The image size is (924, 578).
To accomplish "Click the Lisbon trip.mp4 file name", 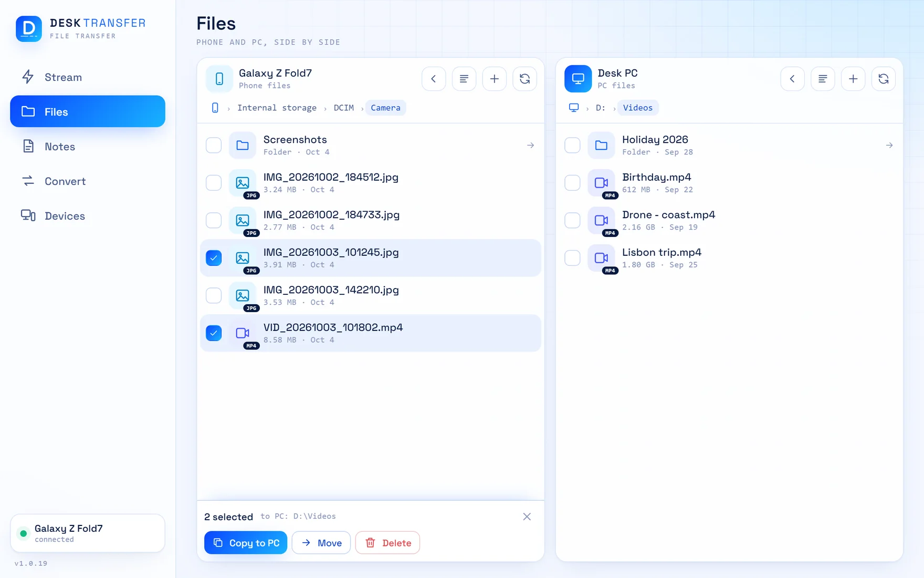I will tap(662, 252).
